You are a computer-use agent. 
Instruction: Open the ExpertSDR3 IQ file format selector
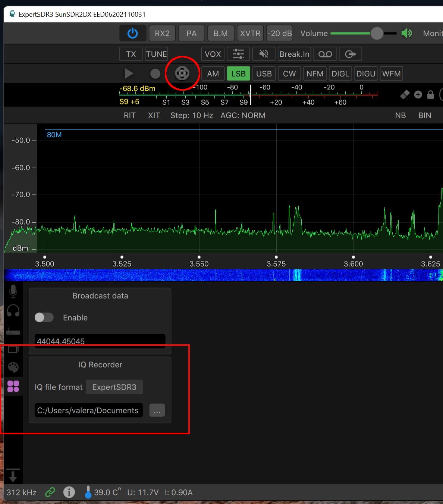pos(114,387)
